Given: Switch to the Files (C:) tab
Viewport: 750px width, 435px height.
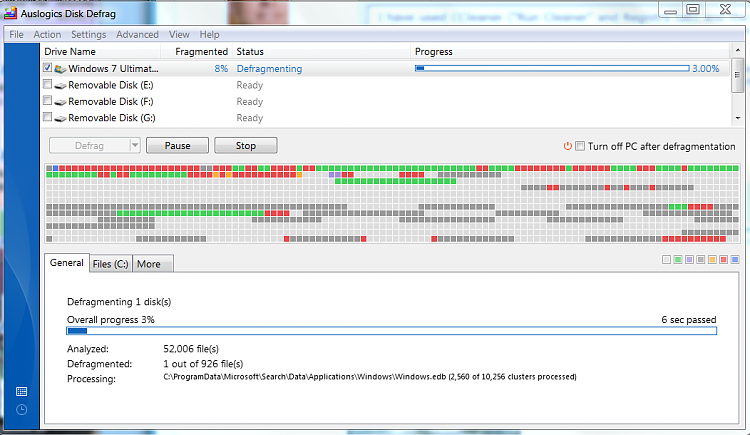Looking at the screenshot, I should pos(110,264).
